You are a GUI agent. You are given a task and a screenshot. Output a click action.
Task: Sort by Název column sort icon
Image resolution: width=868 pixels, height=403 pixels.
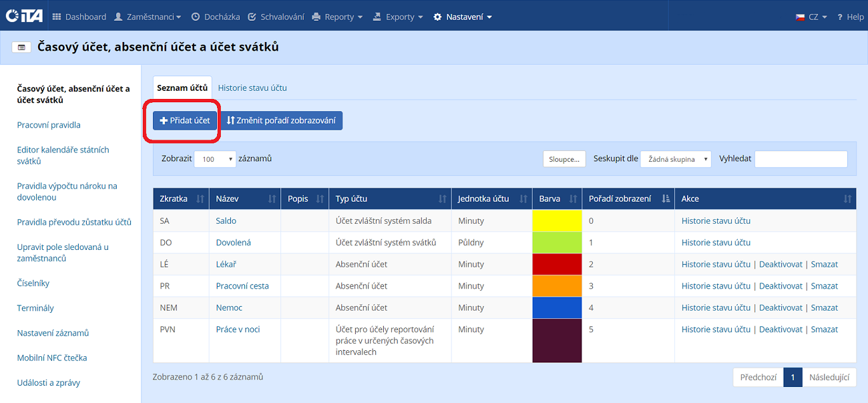pyautogui.click(x=272, y=199)
